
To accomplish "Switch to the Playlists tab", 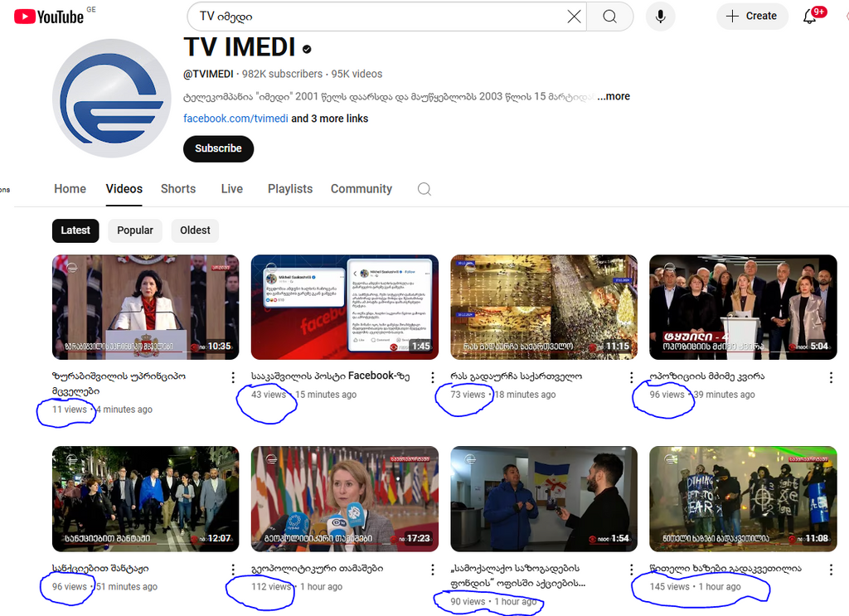I will pos(290,189).
